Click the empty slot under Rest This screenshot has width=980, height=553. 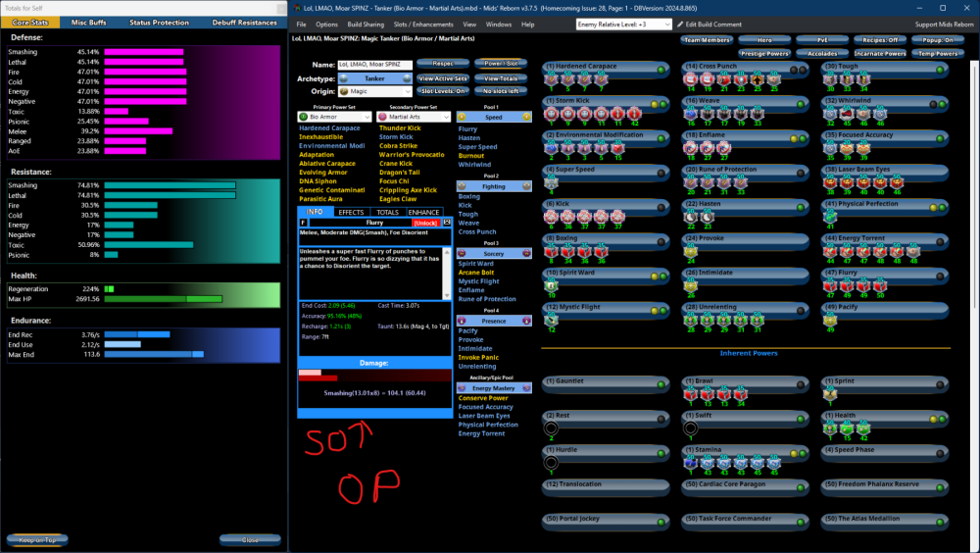click(x=551, y=427)
